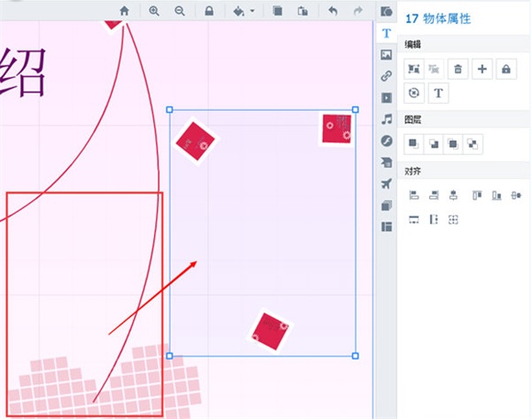The height and width of the screenshot is (419, 532).
Task: Open the Flash insert tool in the sidebar
Action: tap(386, 140)
